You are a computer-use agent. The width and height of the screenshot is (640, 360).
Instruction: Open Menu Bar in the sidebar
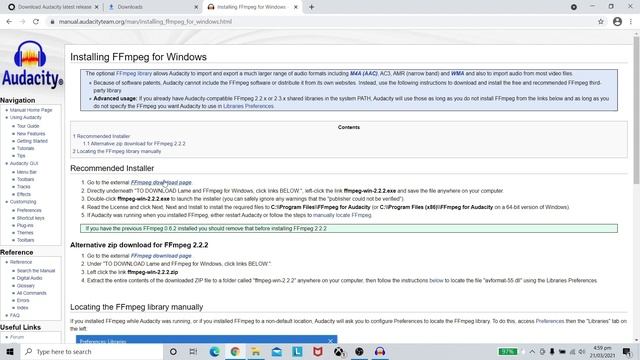tap(27, 172)
